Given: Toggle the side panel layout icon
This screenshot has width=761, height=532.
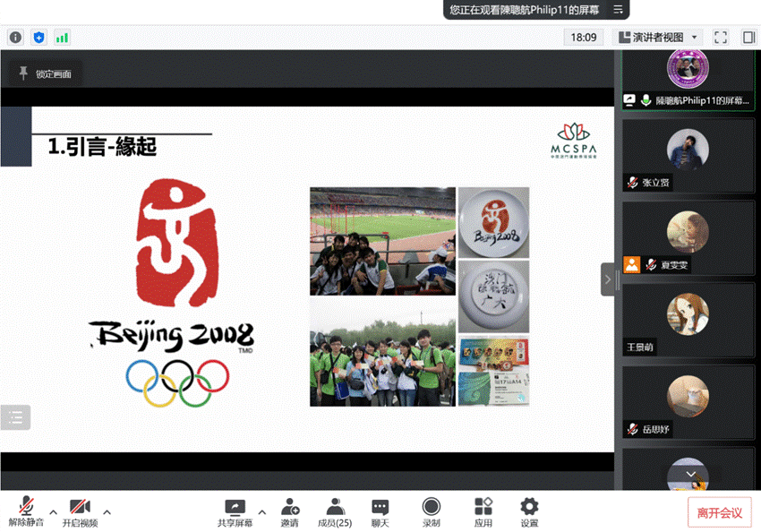Looking at the screenshot, I should coord(748,38).
